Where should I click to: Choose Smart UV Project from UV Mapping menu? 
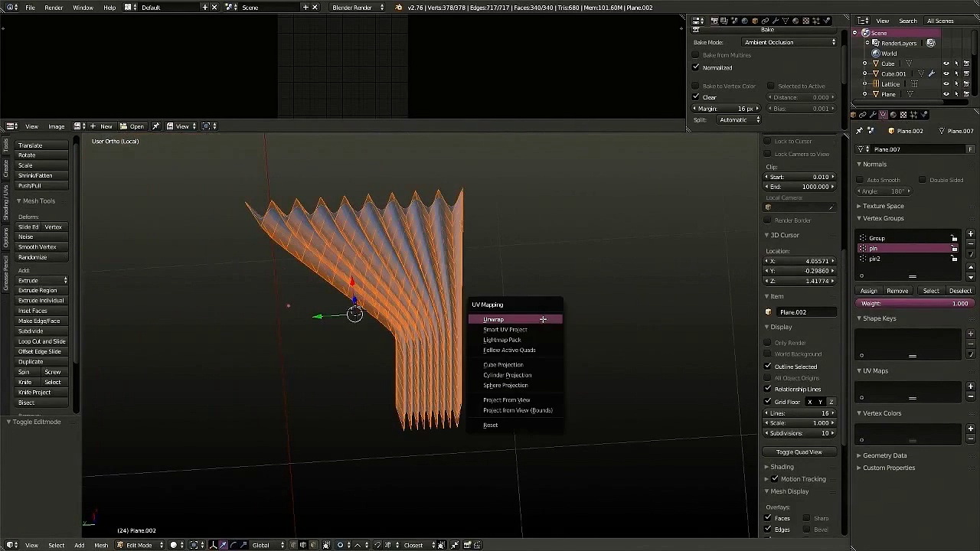tap(505, 330)
